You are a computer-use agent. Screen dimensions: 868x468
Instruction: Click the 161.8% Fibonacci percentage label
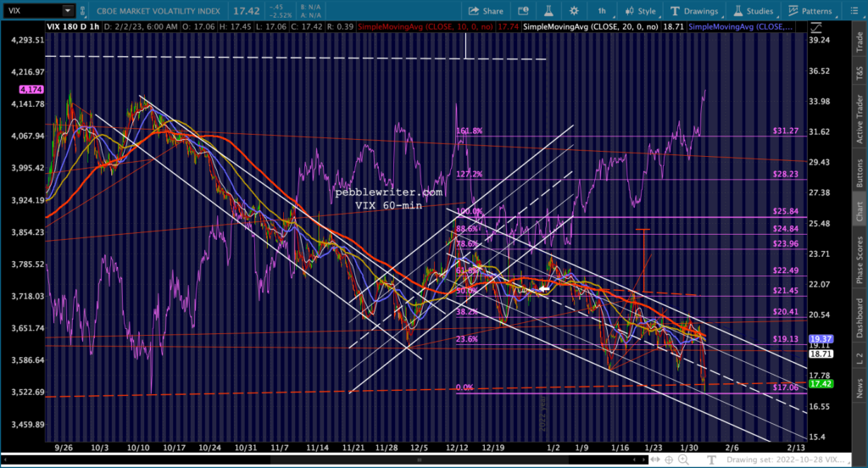[470, 131]
